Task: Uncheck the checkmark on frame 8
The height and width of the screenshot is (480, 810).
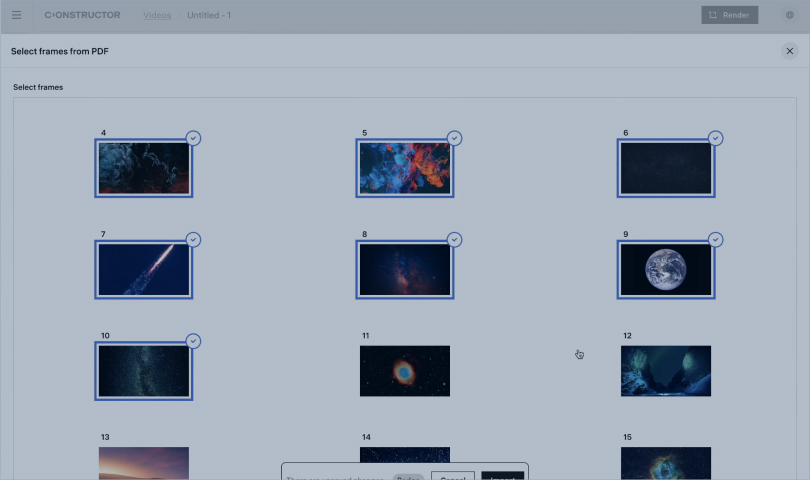Action: point(454,240)
